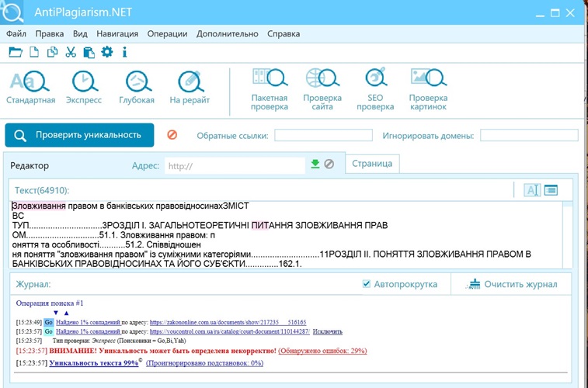
Task: Focus the Обратные ссылки input field
Action: pyautogui.click(x=323, y=135)
